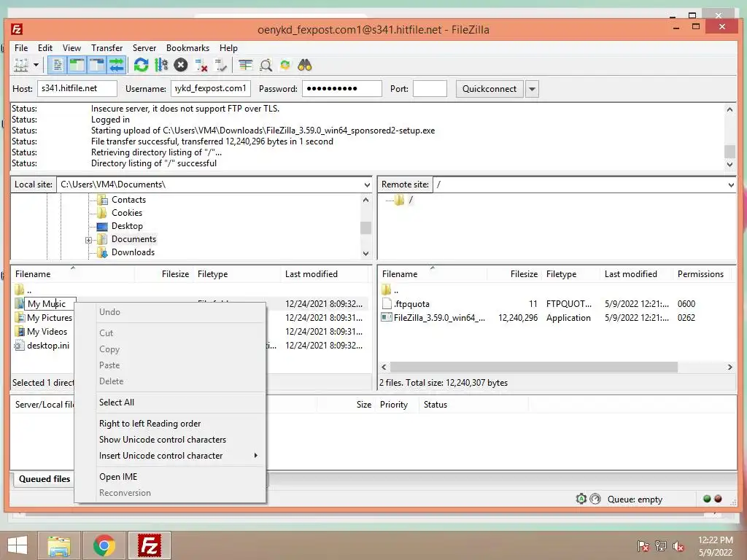Open the Site Manager icon
The width and height of the screenshot is (747, 560).
coord(21,65)
